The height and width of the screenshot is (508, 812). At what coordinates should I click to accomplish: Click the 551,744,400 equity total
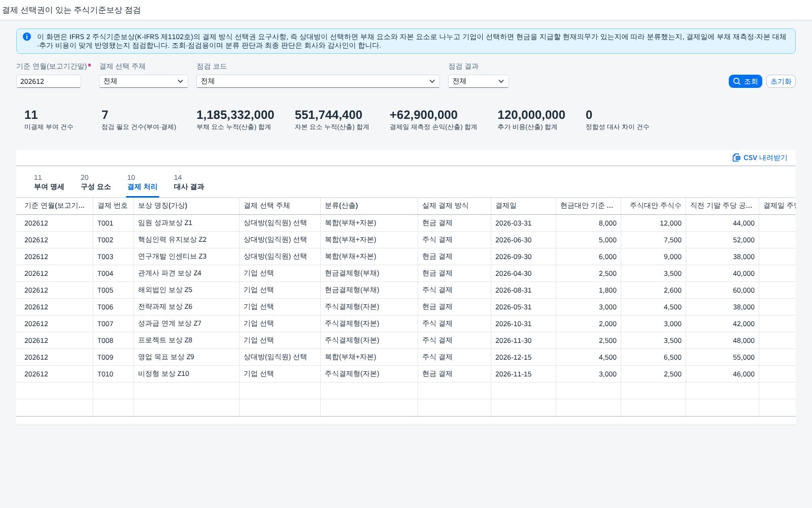point(328,115)
